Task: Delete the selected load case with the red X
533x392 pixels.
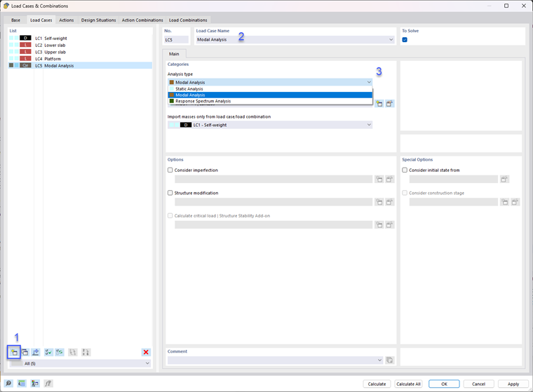Action: pyautogui.click(x=146, y=352)
